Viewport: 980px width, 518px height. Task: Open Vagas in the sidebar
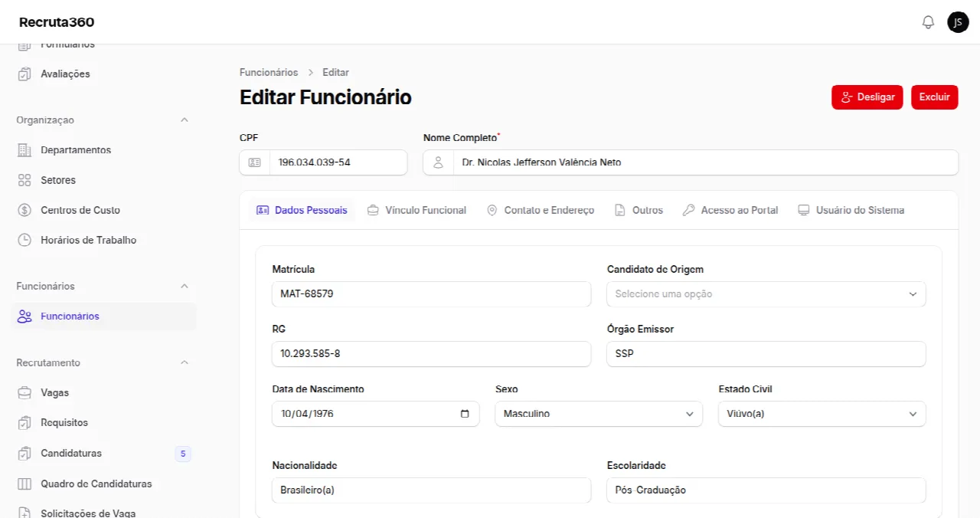coord(103,393)
